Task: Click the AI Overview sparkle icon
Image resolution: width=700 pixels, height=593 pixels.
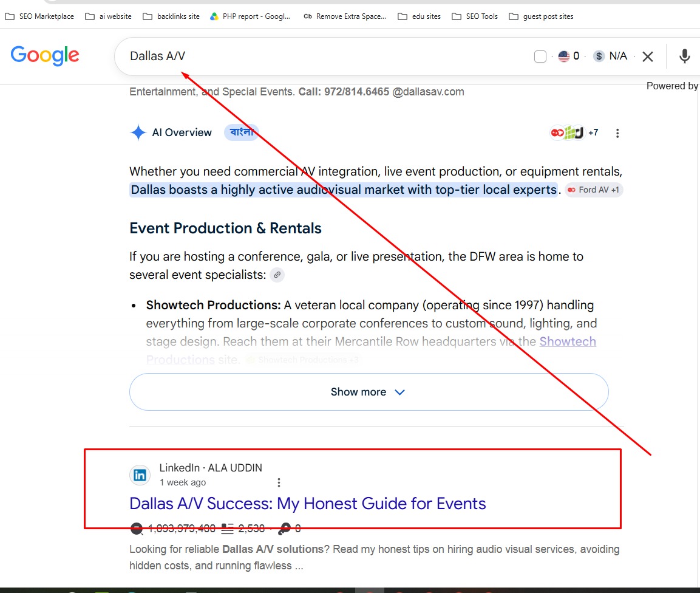Action: (x=138, y=132)
